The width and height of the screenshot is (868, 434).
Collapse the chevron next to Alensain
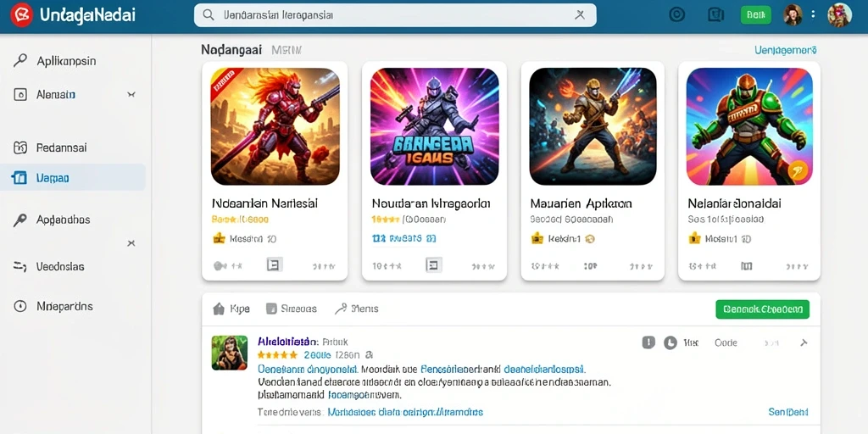pyautogui.click(x=131, y=95)
